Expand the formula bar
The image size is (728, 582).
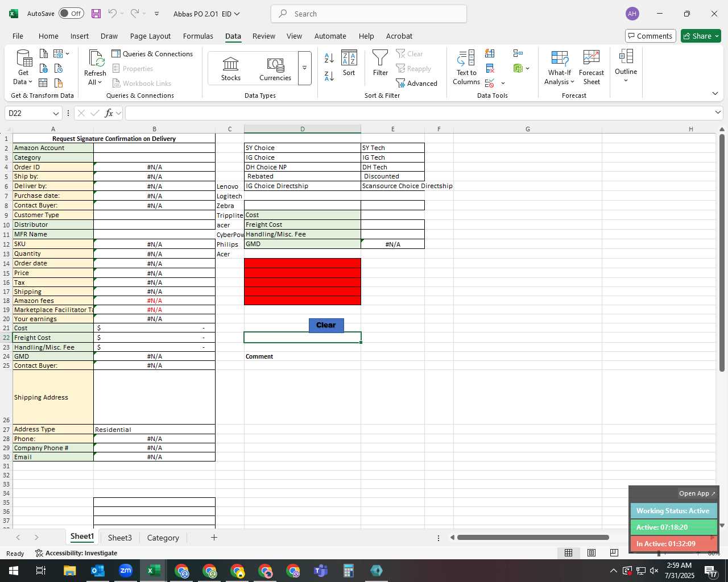[x=718, y=113]
